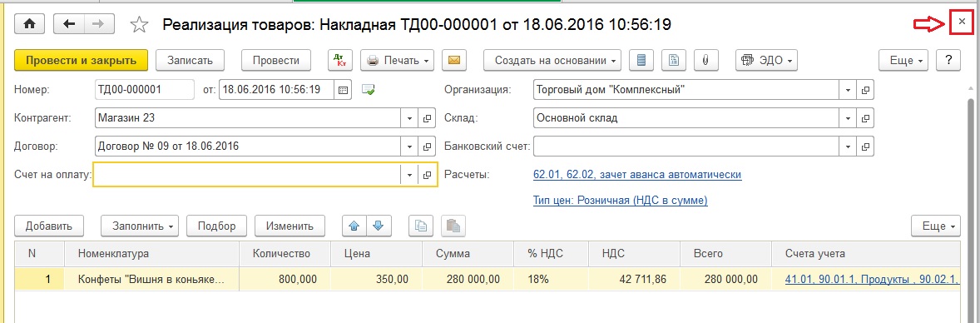The height and width of the screenshot is (323, 980).
Task: Click Количество column header
Action: (285, 254)
